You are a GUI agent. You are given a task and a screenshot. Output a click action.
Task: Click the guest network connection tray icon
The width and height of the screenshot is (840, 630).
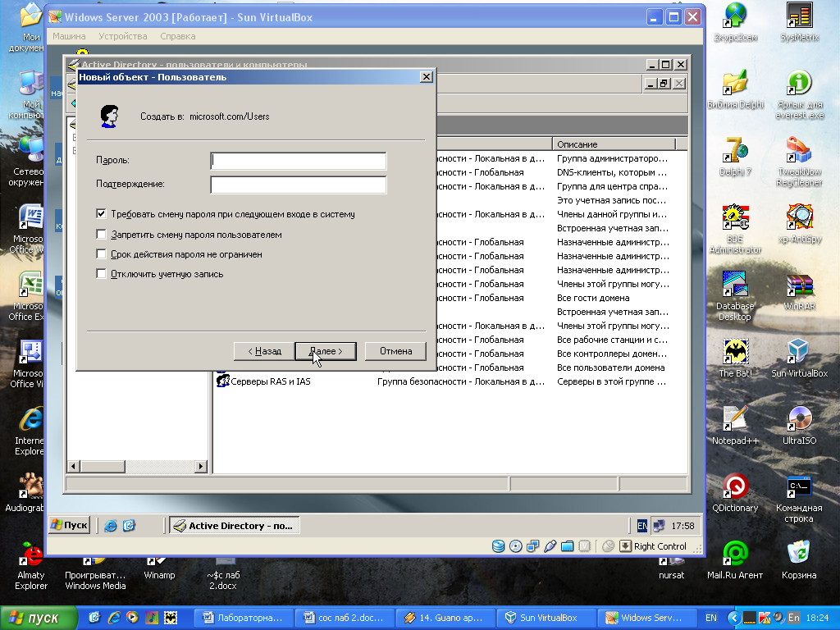pyautogui.click(x=659, y=526)
